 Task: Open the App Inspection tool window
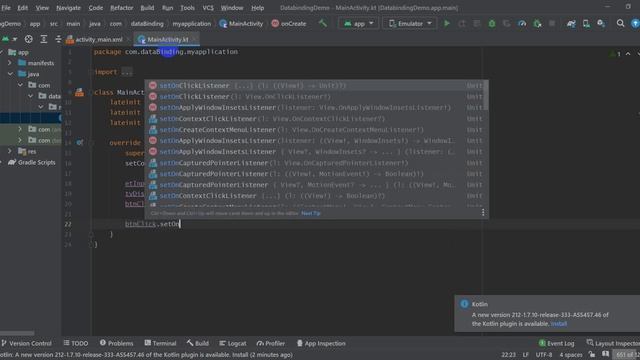(321, 343)
